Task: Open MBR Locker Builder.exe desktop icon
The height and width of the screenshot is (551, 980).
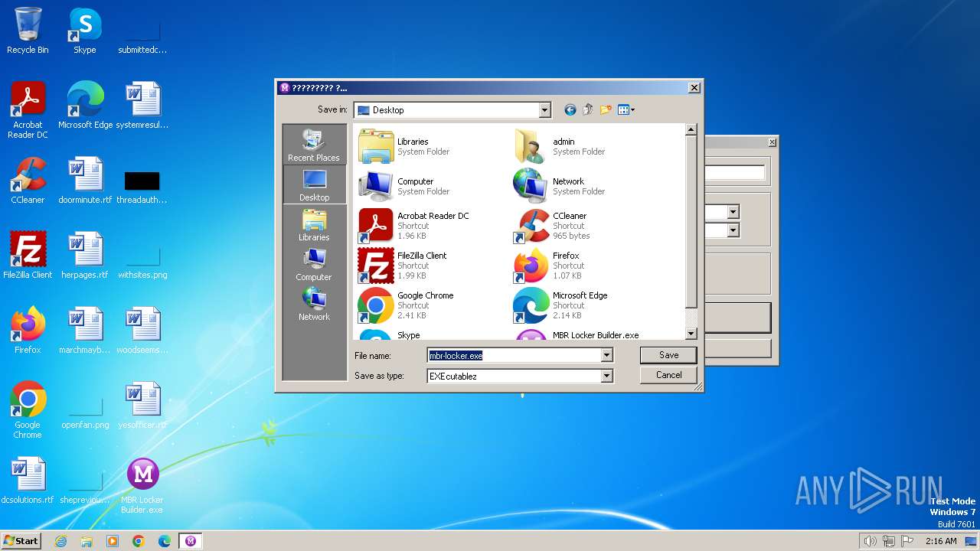Action: (x=142, y=484)
